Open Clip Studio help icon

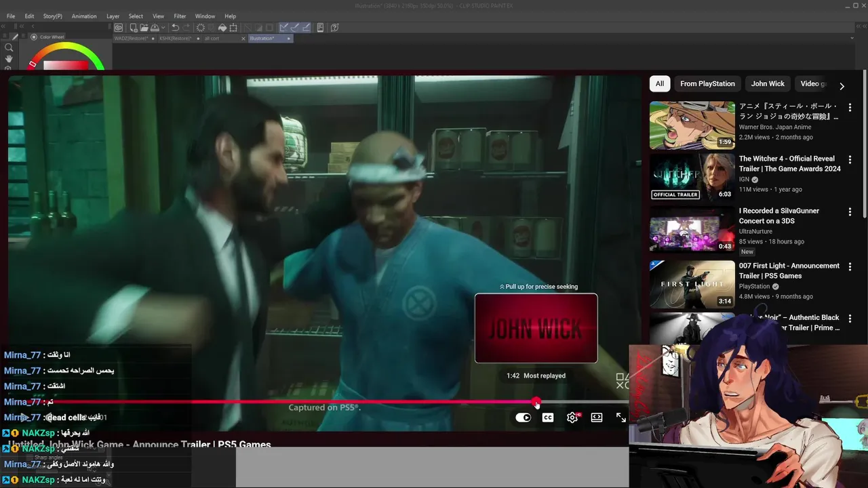pyautogui.click(x=334, y=28)
